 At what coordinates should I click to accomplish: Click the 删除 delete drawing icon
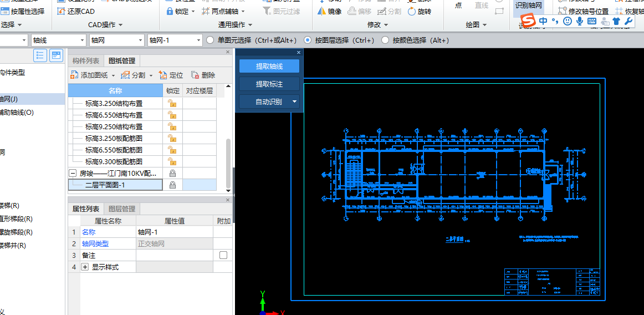tap(195, 75)
